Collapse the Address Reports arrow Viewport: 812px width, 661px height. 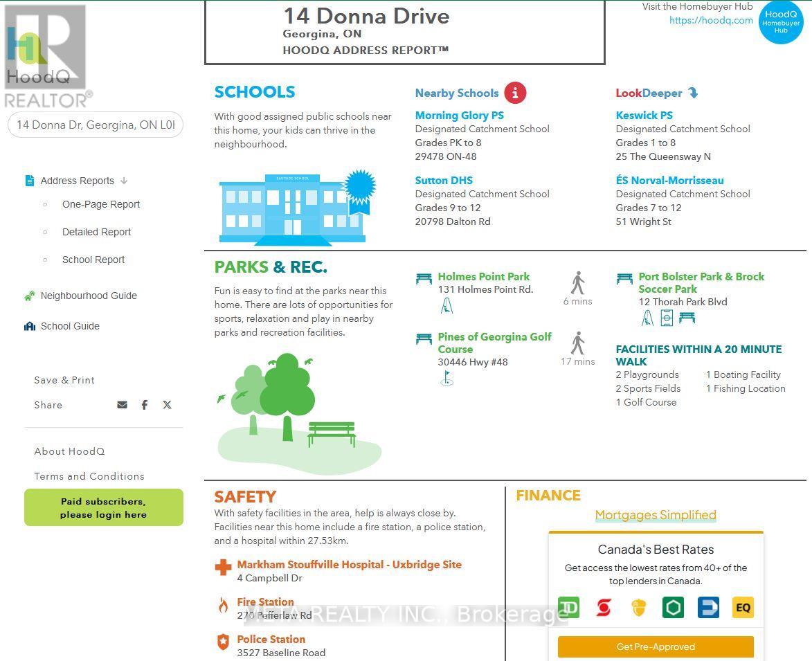click(124, 181)
